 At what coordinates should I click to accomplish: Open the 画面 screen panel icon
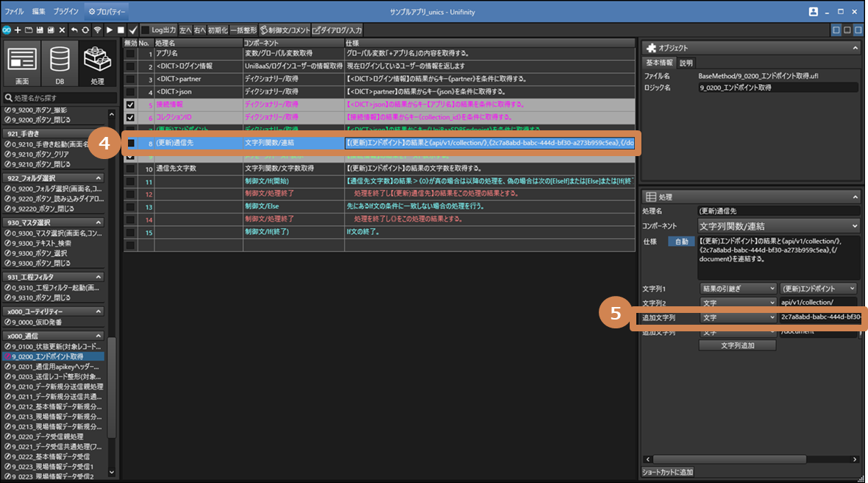[x=22, y=64]
